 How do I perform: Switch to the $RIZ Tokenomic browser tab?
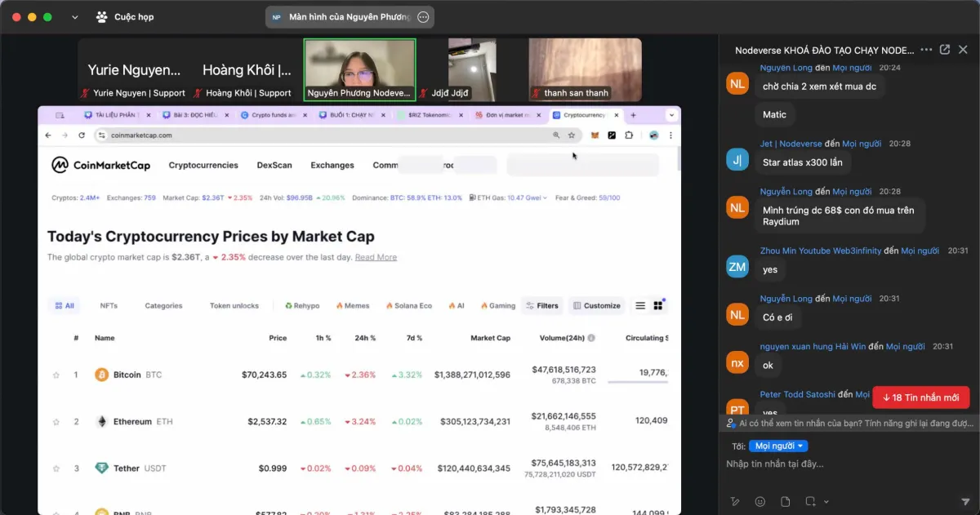(430, 115)
